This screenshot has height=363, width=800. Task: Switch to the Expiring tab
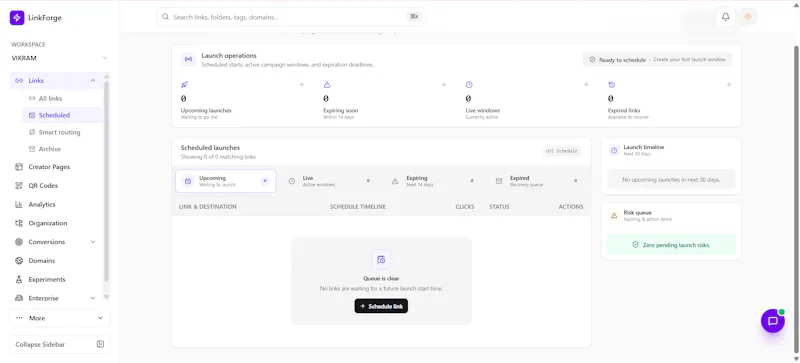pos(433,181)
